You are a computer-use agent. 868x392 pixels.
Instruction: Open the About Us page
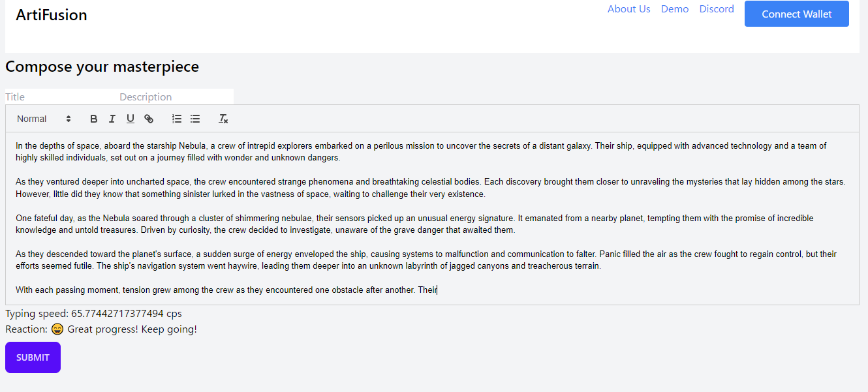click(x=628, y=9)
